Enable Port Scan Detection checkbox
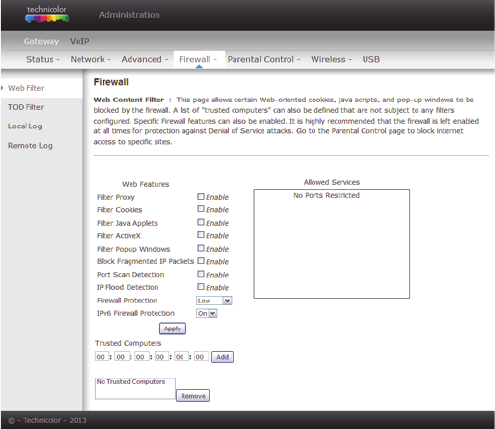495x429 pixels. pyautogui.click(x=201, y=274)
